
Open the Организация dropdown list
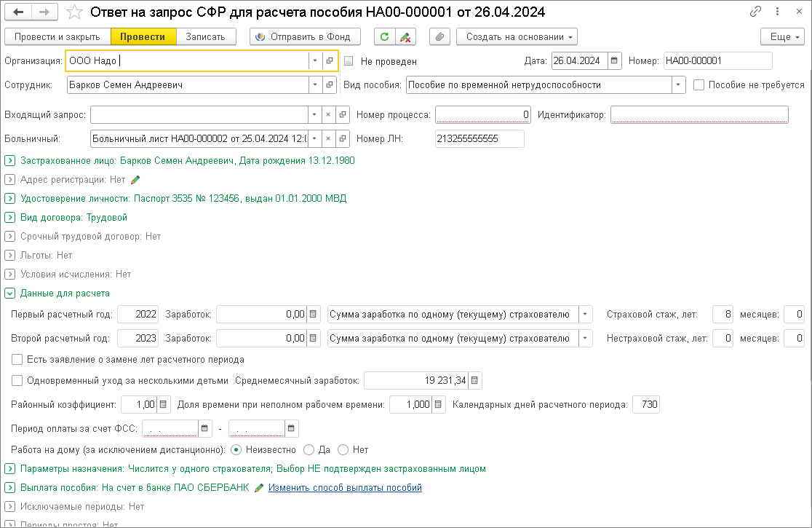point(315,60)
